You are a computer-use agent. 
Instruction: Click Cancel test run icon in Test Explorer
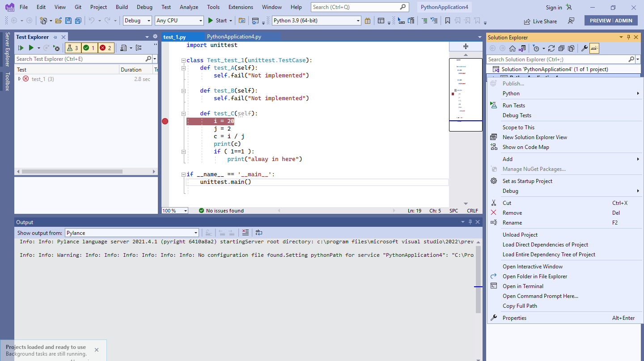pyautogui.click(x=56, y=48)
